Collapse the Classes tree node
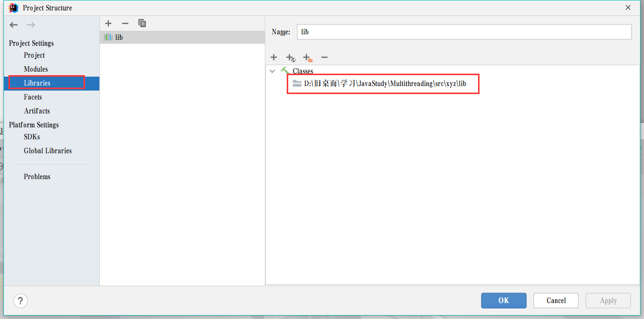 [x=272, y=71]
